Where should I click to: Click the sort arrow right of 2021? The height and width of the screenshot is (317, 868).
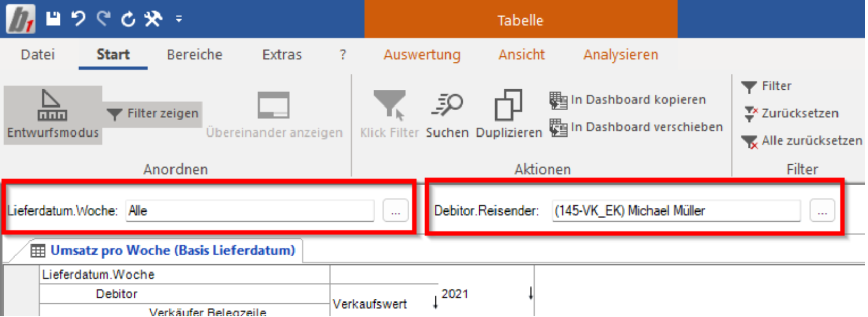coord(531,293)
